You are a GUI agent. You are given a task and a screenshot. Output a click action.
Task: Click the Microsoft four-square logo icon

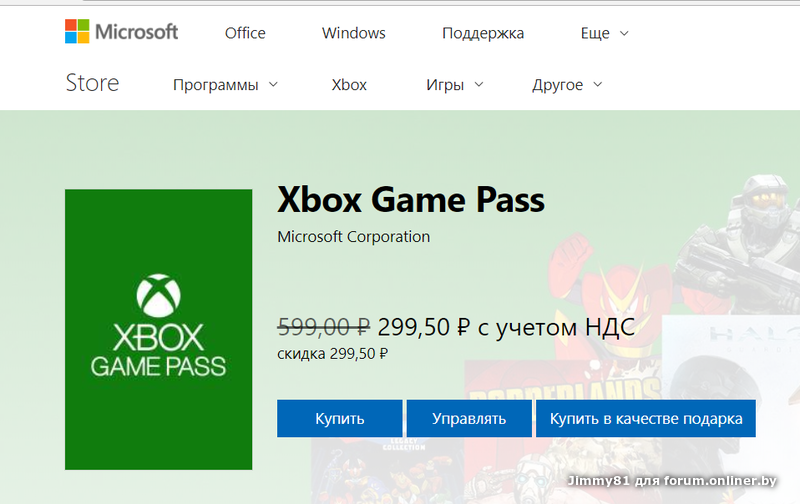tap(77, 32)
